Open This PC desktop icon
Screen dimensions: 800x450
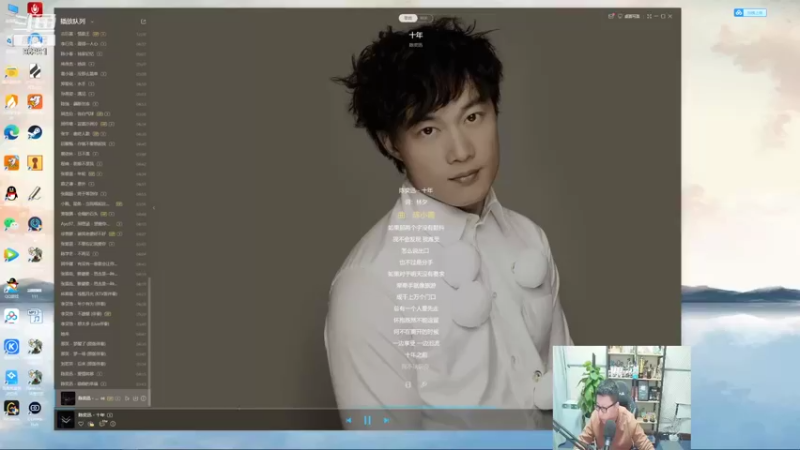[x=12, y=9]
